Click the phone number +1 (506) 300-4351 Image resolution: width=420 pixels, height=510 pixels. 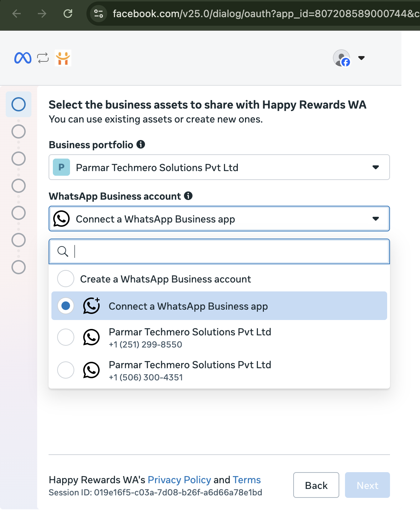click(146, 377)
